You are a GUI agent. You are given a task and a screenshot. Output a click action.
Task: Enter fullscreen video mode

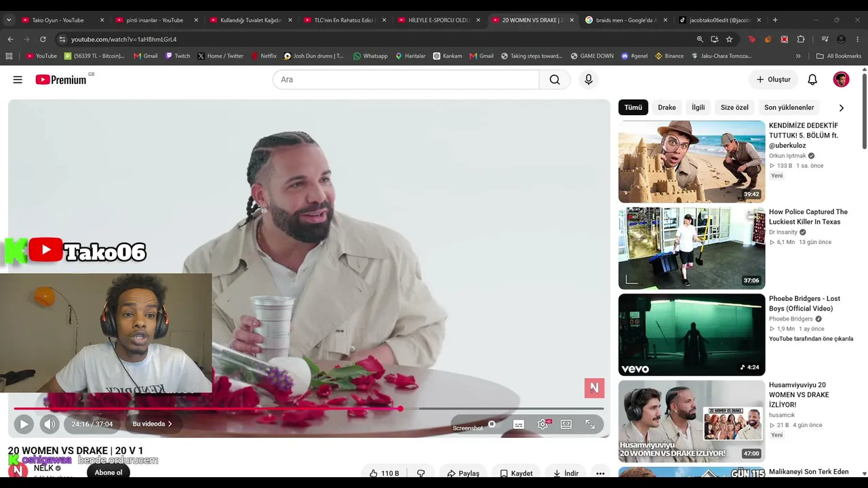pyautogui.click(x=590, y=424)
